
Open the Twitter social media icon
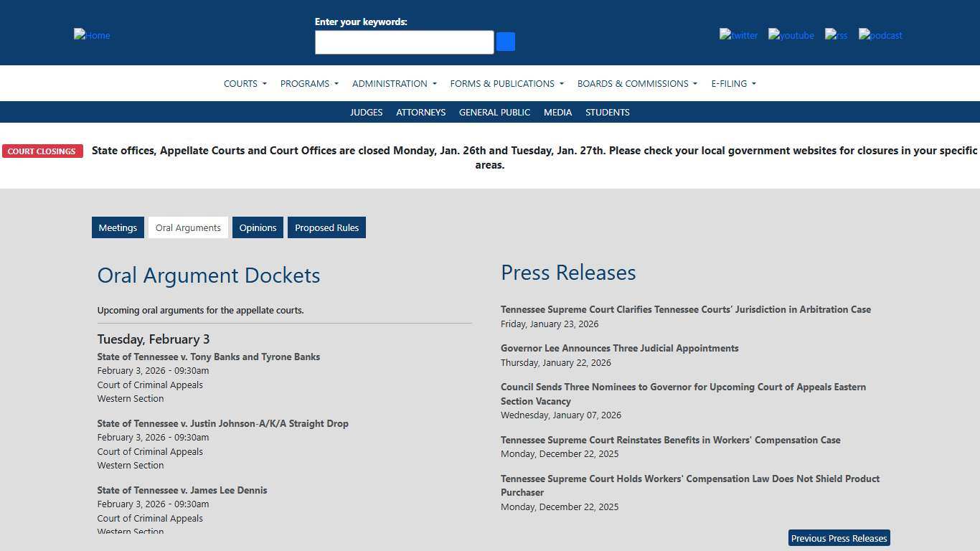(x=738, y=35)
